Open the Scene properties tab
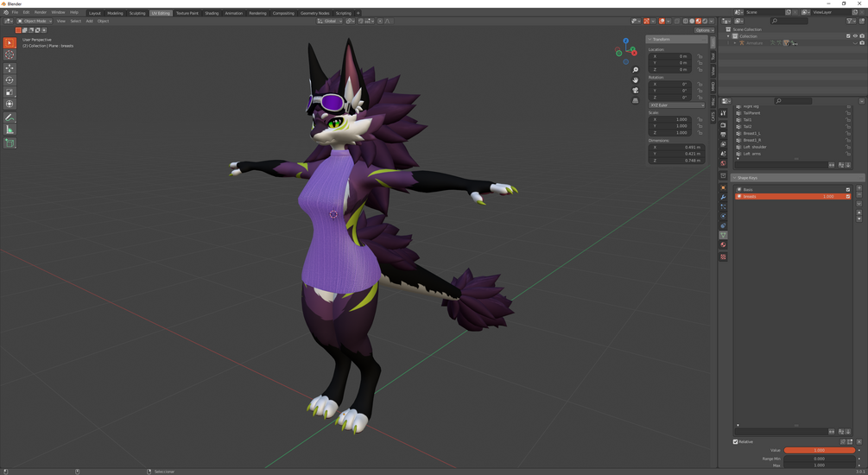The height and width of the screenshot is (475, 868). [723, 154]
